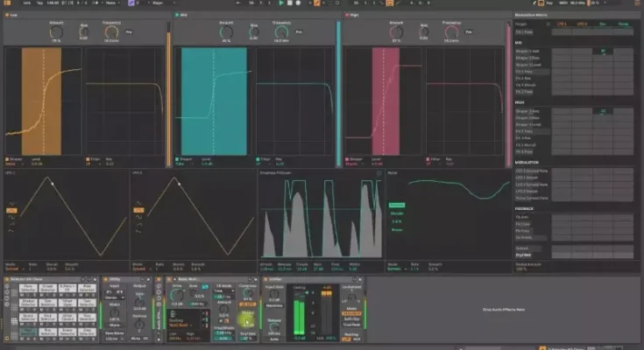Click the Low band Amount knob

[56, 32]
